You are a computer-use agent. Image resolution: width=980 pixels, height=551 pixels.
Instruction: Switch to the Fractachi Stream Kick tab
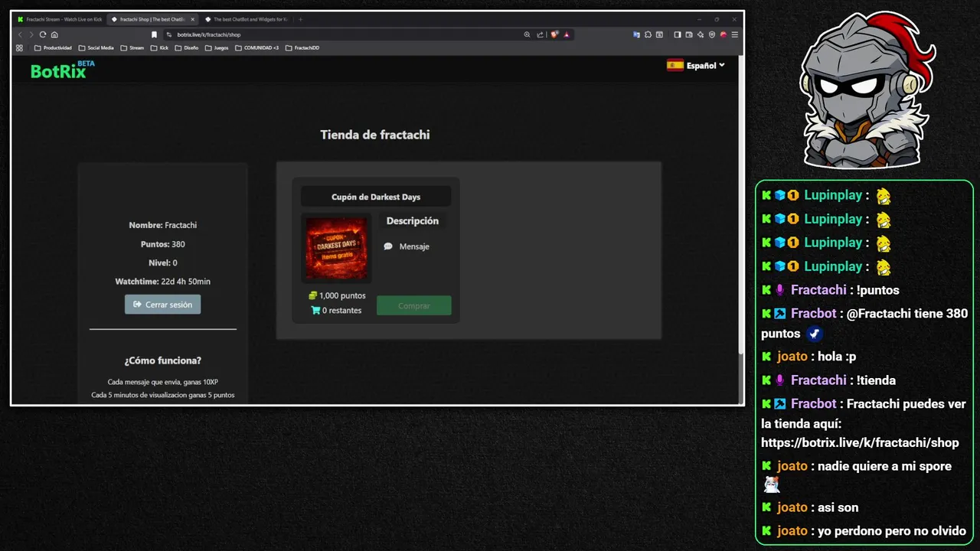click(60, 19)
